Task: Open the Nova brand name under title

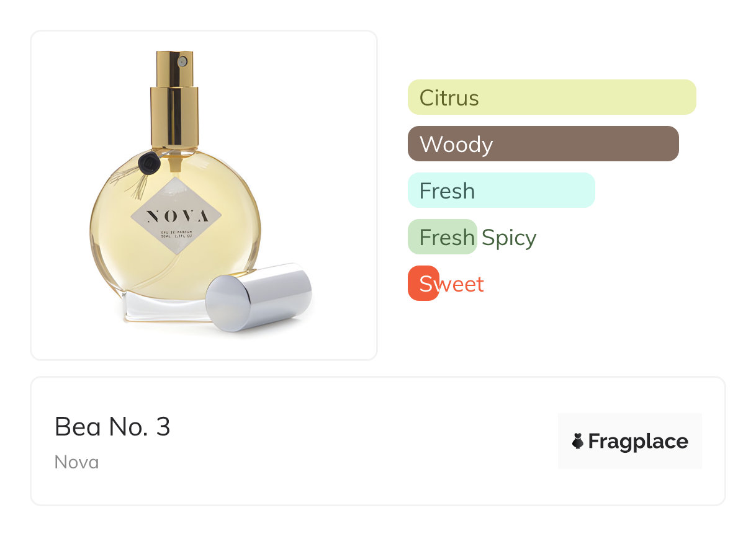Action: tap(76, 462)
